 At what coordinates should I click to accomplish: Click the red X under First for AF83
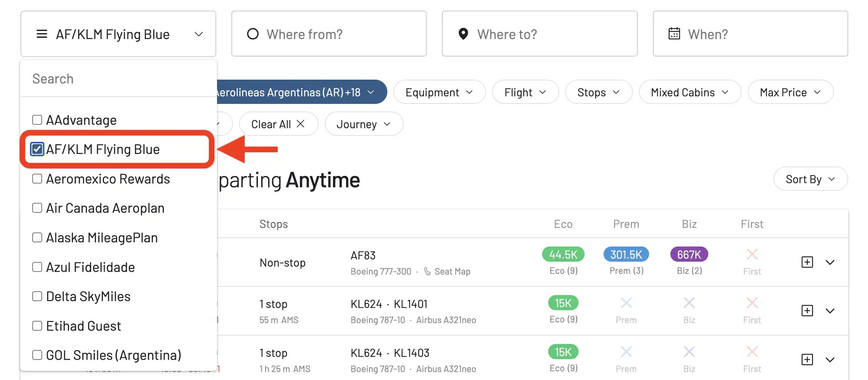752,254
